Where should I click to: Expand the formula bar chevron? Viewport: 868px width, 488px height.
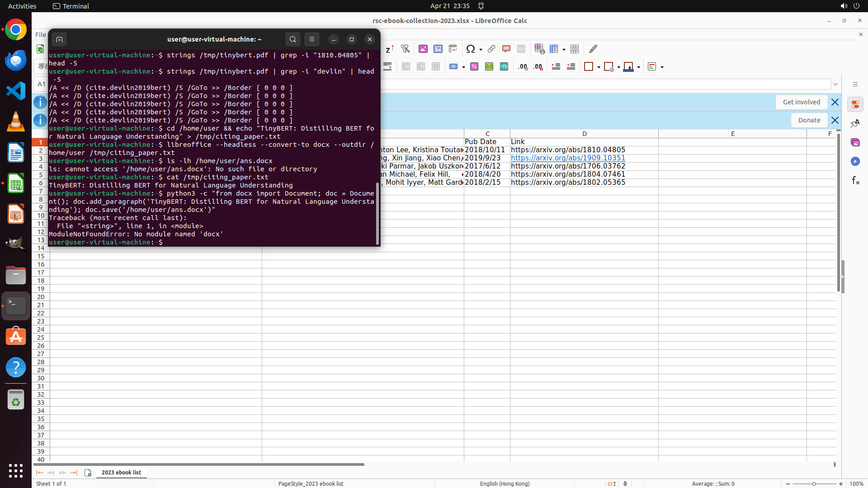click(835, 84)
